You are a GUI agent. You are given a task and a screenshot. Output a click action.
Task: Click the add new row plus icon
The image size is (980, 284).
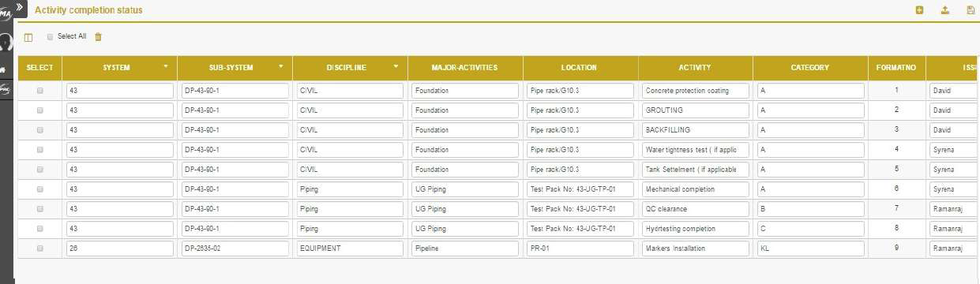(x=919, y=10)
